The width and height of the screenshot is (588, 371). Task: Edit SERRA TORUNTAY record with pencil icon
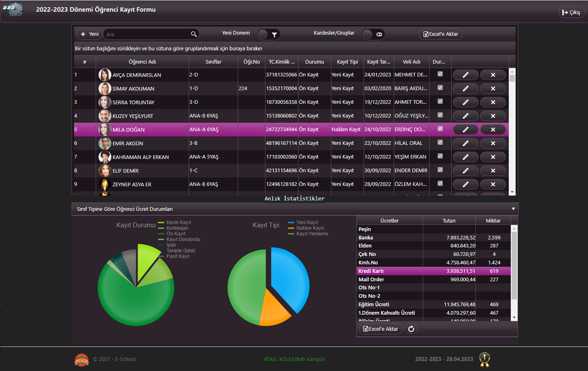[465, 102]
